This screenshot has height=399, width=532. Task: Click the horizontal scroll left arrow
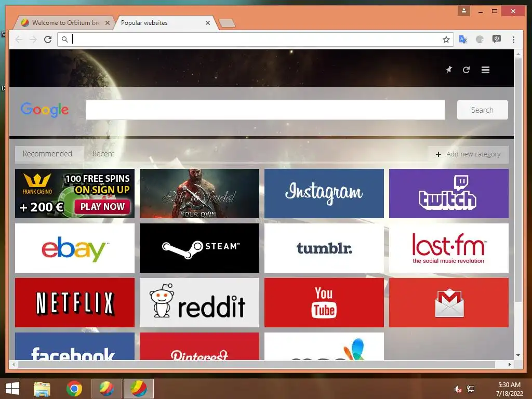click(x=13, y=364)
